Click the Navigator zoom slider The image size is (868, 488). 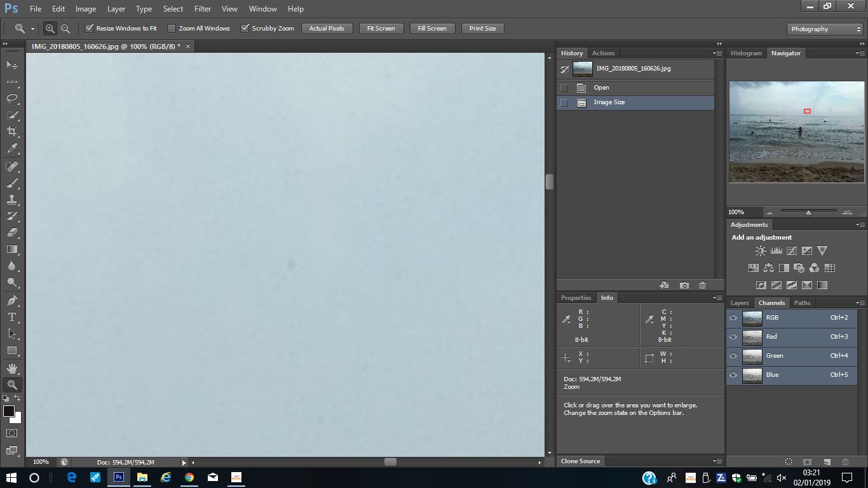808,213
